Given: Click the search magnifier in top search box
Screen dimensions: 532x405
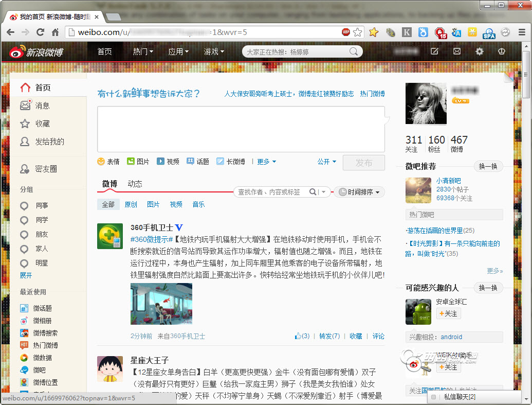Looking at the screenshot, I should [354, 51].
